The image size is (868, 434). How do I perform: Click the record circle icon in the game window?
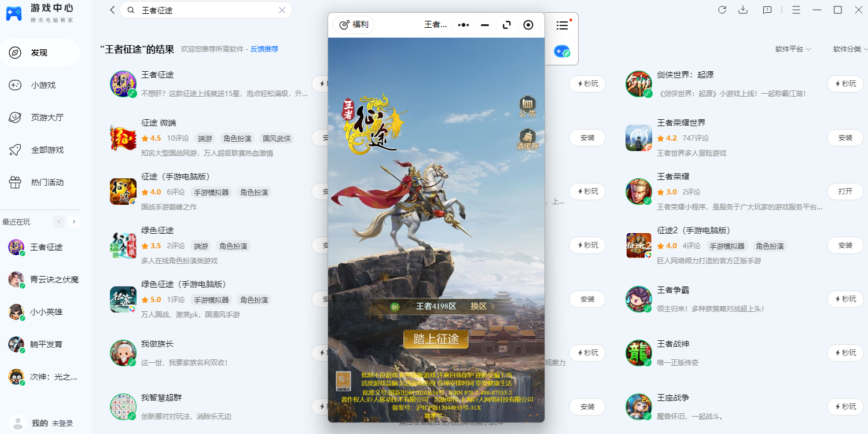[528, 25]
